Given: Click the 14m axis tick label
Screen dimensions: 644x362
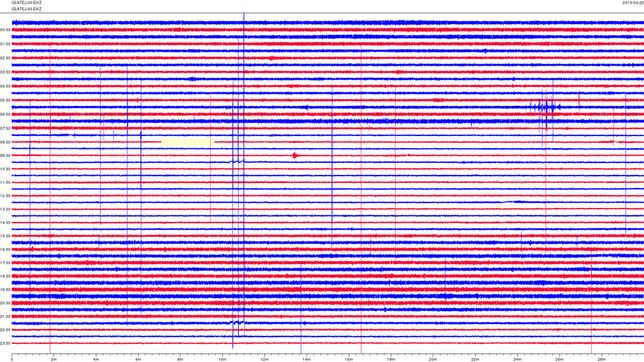Looking at the screenshot, I should tap(307, 359).
